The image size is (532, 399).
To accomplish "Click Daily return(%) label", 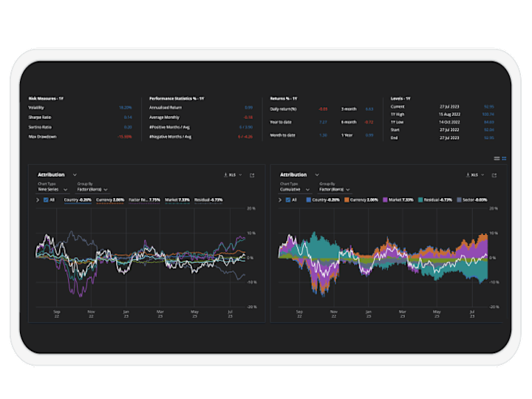I will click(x=283, y=109).
